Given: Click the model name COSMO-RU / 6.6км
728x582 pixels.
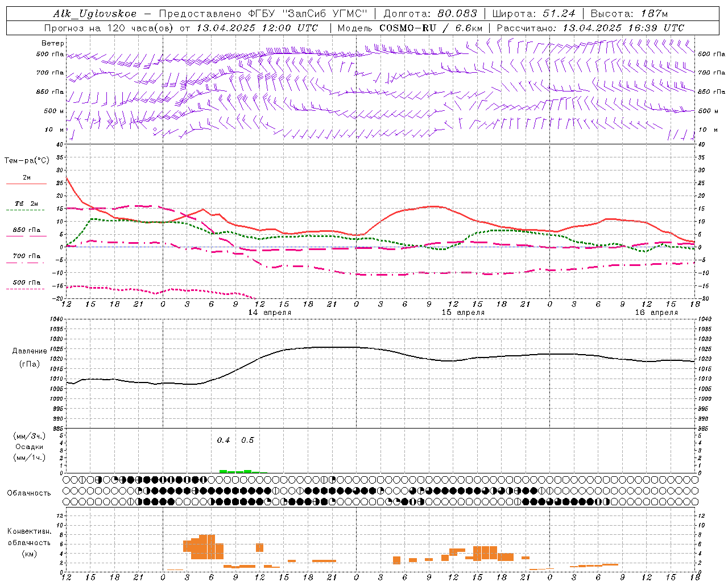Looking at the screenshot, I should coord(431,28).
